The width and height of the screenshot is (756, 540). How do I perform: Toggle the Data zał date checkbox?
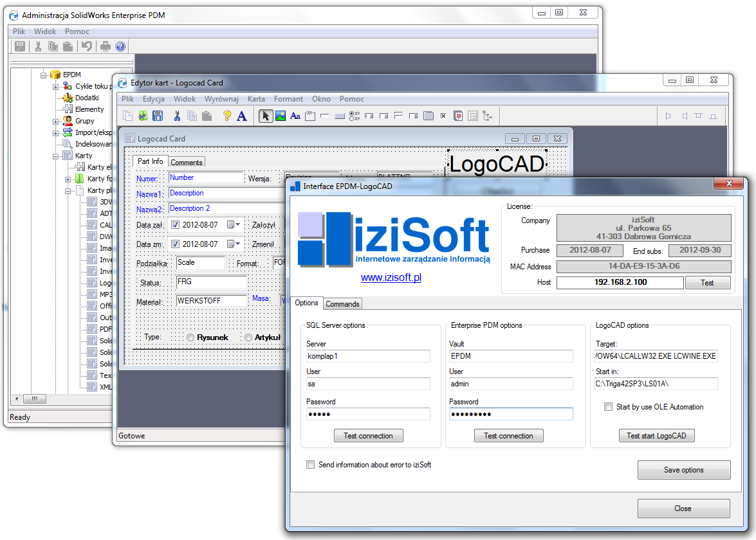[x=176, y=225]
